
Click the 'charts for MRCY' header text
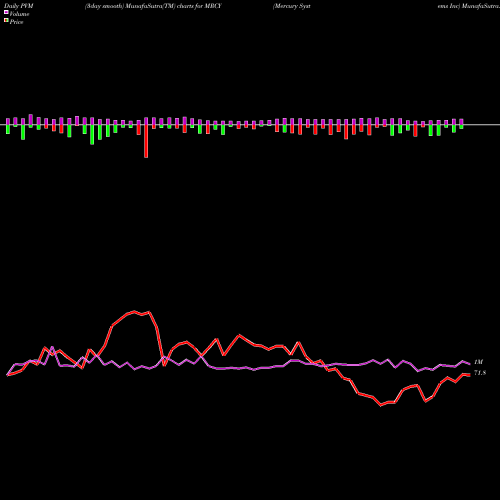199,6
